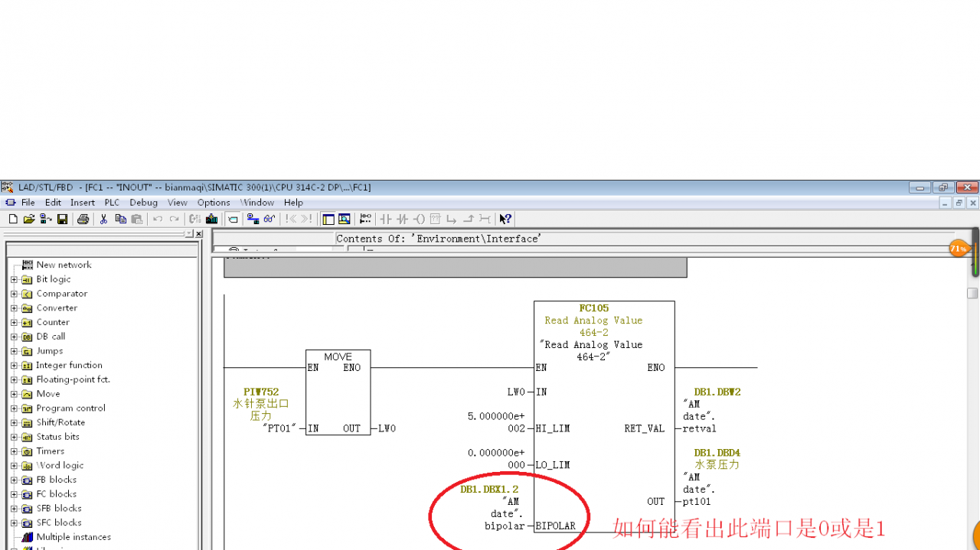
Task: Select the MOVE box in the network
Action: point(338,392)
